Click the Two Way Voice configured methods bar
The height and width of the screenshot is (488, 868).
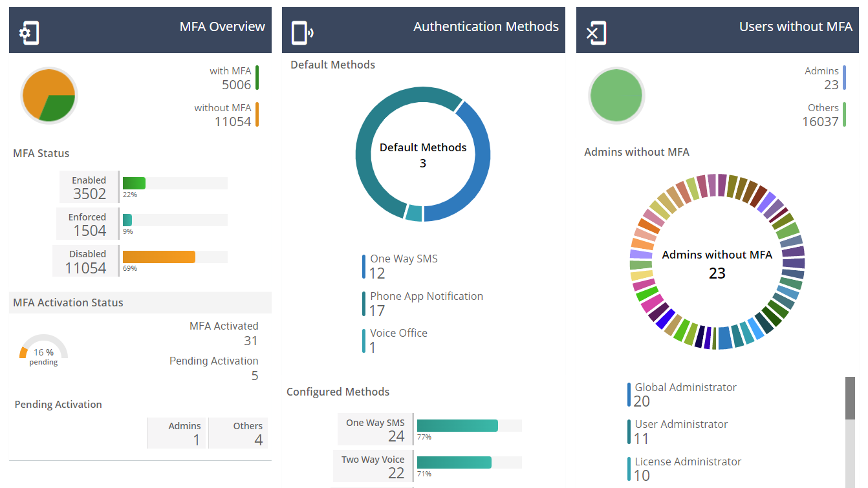click(x=453, y=463)
